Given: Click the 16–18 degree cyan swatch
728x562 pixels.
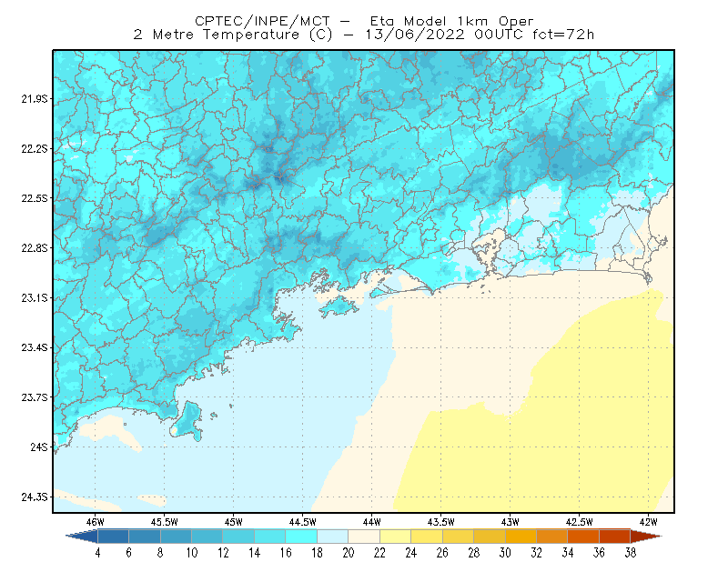Looking at the screenshot, I should coord(301,537).
